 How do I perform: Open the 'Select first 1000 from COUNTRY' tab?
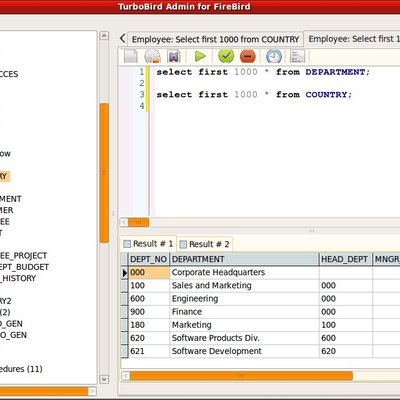tap(215, 39)
